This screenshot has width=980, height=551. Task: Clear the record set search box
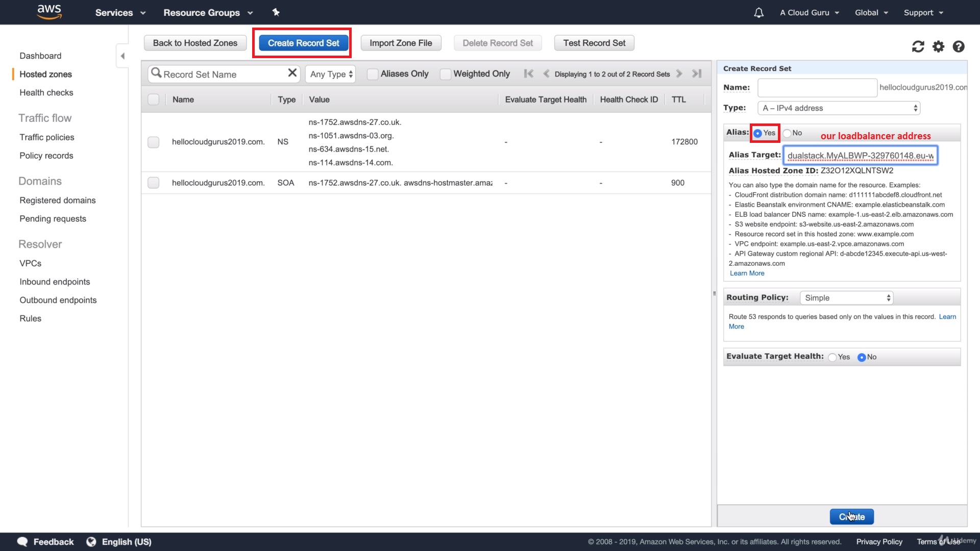pos(292,73)
